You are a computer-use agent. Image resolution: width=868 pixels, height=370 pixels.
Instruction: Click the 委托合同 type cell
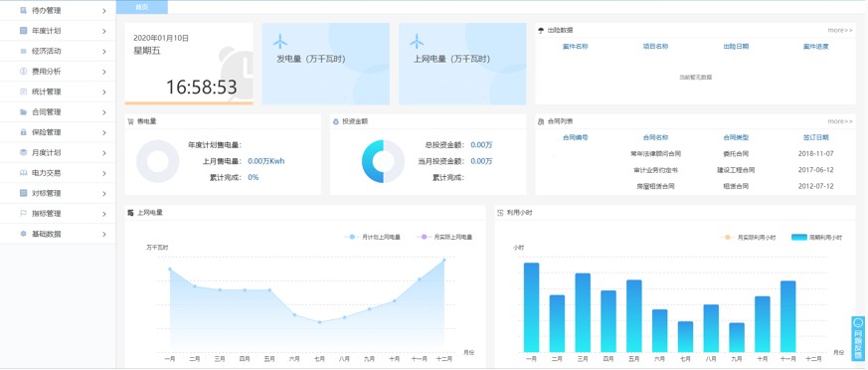point(736,154)
